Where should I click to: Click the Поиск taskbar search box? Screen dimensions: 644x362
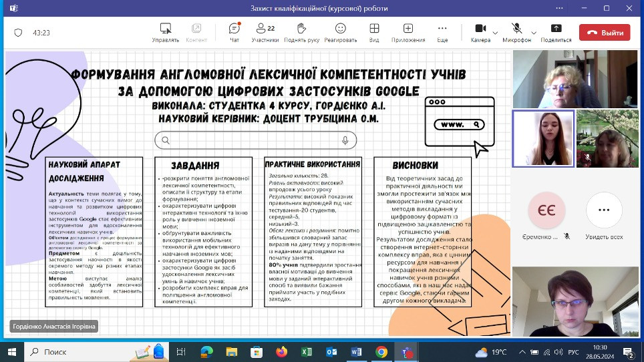[x=96, y=352]
